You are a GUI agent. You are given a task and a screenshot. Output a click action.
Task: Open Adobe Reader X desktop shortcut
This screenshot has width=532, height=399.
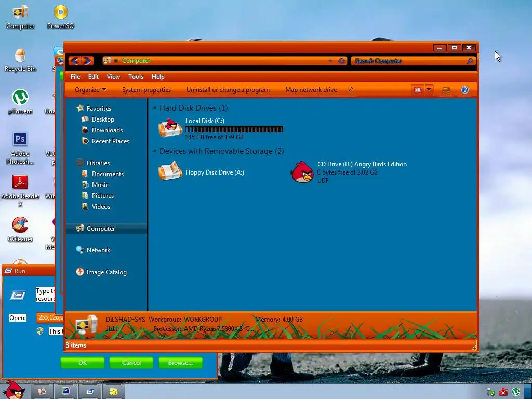[20, 191]
